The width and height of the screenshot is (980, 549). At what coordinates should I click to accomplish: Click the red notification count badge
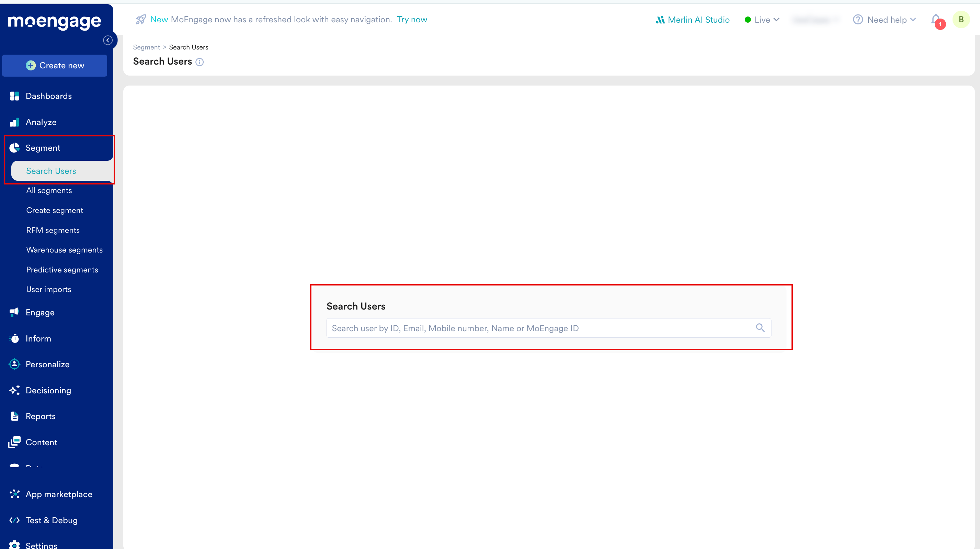point(940,24)
